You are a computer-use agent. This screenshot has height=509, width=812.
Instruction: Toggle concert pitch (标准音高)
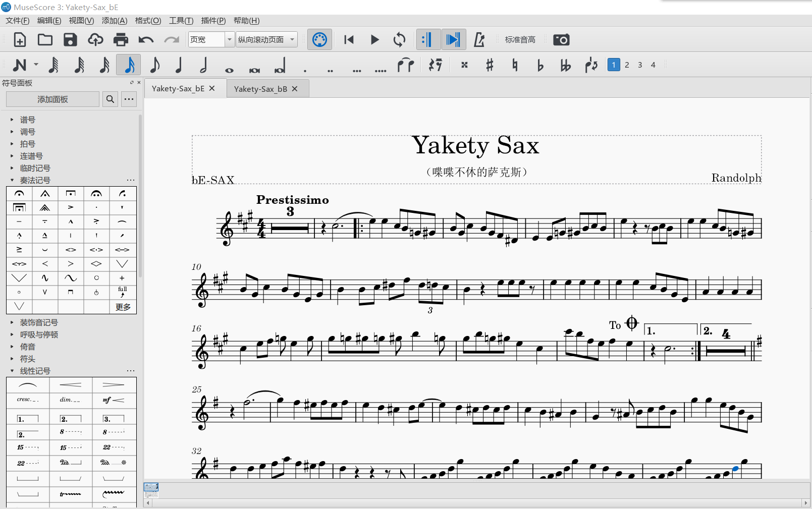click(x=520, y=40)
